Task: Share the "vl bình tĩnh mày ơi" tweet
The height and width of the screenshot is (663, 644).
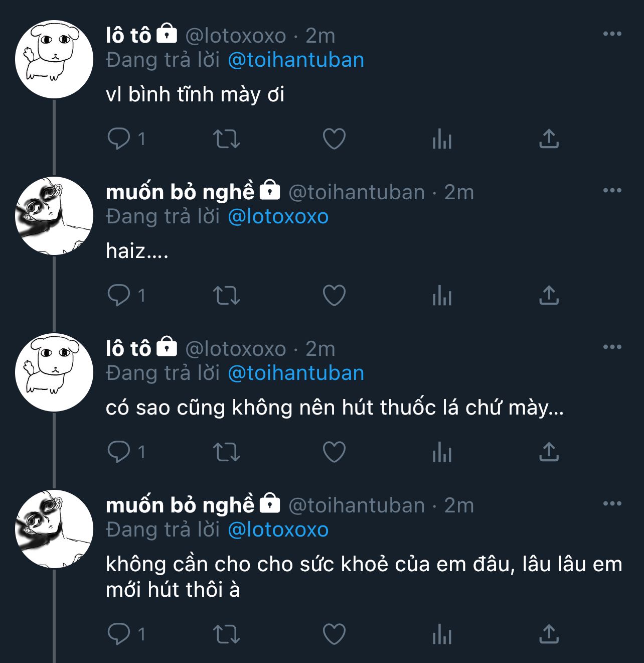Action: pyautogui.click(x=549, y=139)
